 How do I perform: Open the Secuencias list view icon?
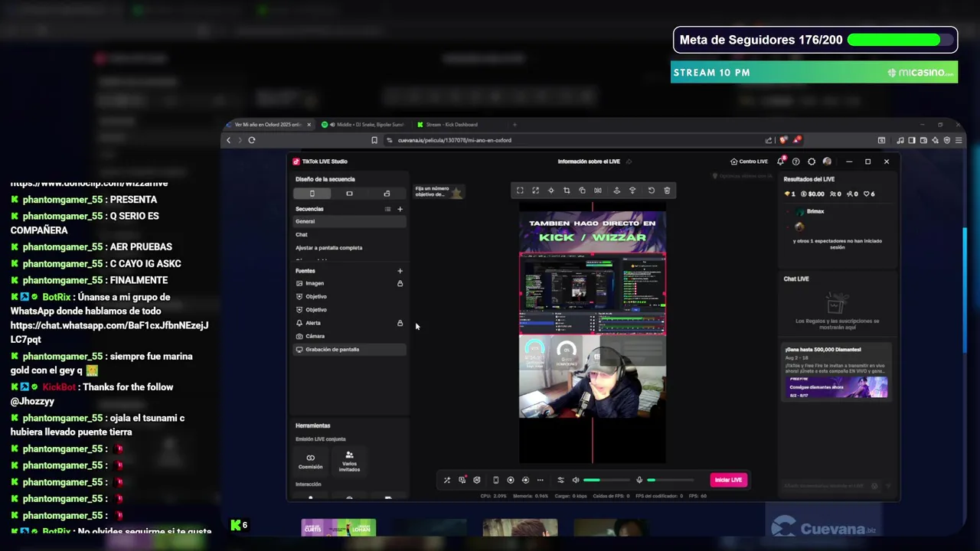point(387,209)
